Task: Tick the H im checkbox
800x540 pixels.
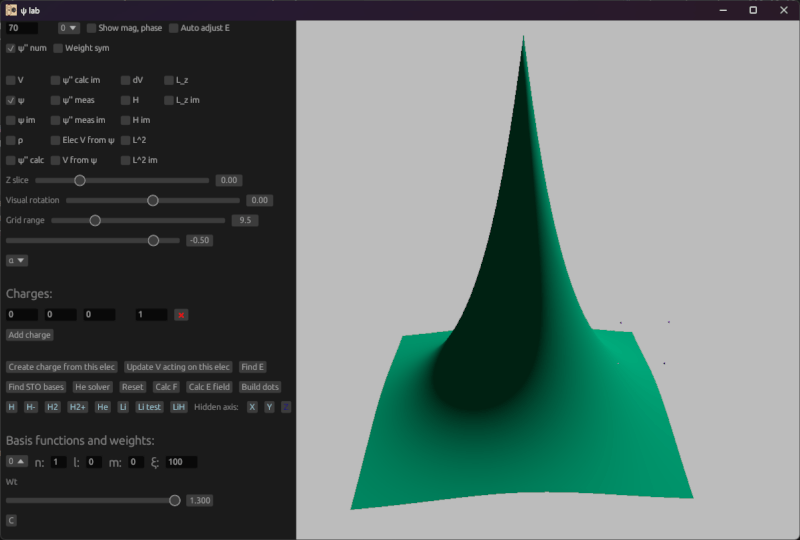Action: [x=126, y=120]
